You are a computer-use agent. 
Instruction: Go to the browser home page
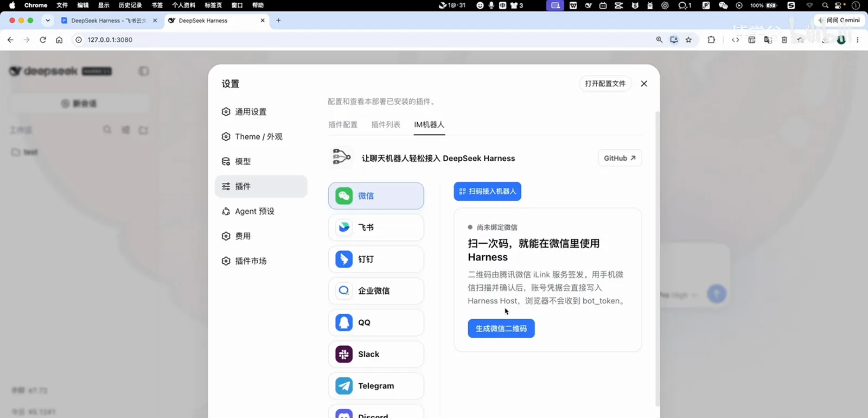[x=59, y=40]
